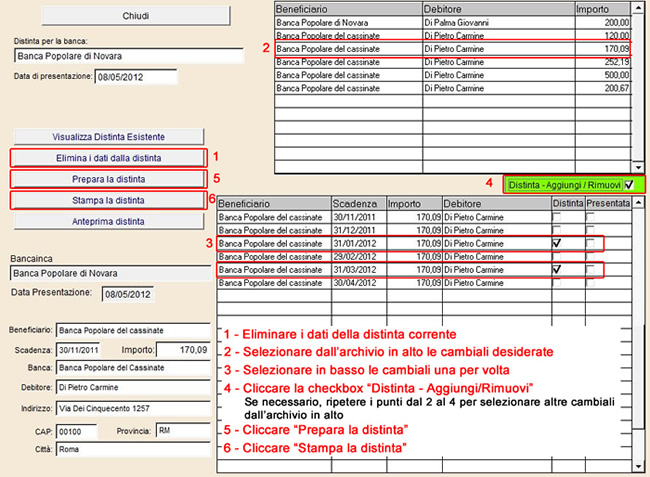
Task: Click the Importo field showing 170,09
Action: [x=183, y=350]
